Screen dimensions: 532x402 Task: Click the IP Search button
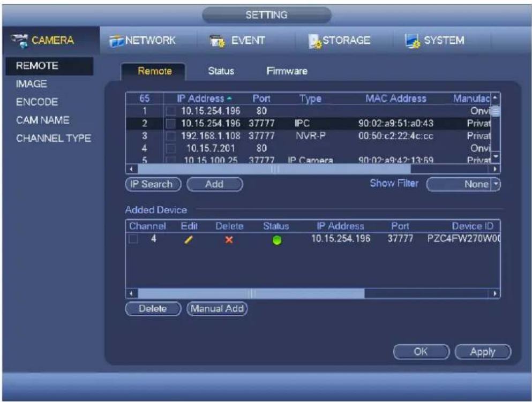pos(153,184)
